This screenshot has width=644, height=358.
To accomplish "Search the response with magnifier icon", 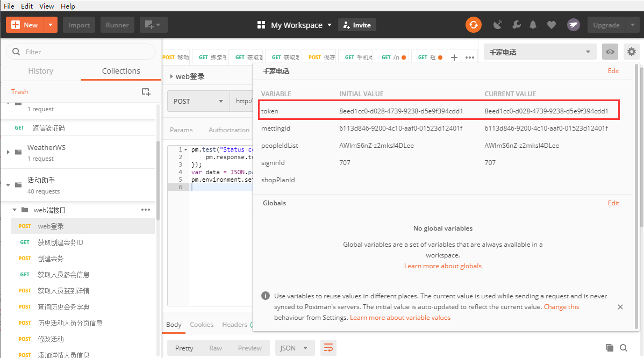I will pyautogui.click(x=624, y=348).
